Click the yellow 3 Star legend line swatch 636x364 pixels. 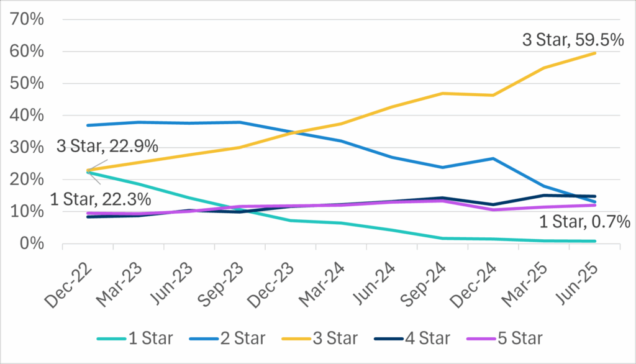[x=299, y=339]
